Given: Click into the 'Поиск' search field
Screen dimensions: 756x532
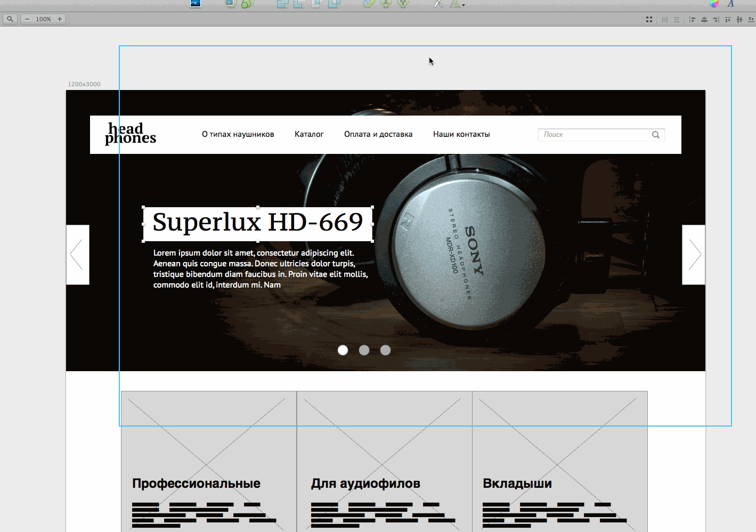Looking at the screenshot, I should click(x=601, y=135).
